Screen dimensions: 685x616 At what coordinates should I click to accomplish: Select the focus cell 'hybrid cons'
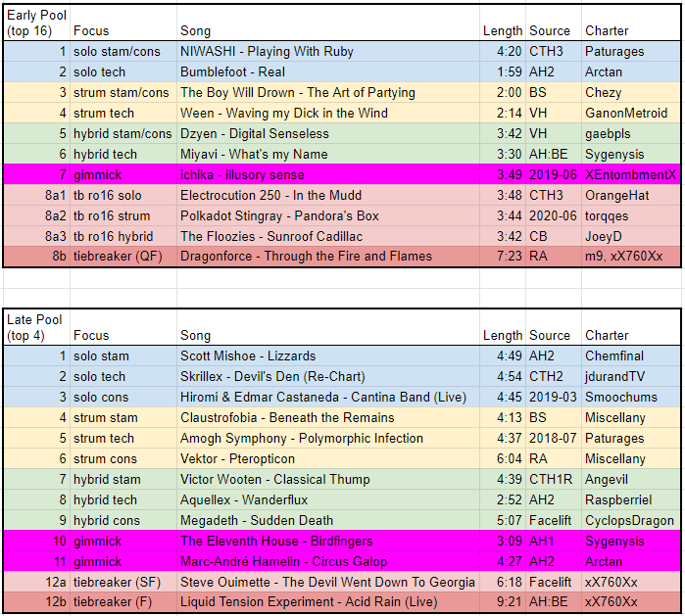(x=123, y=520)
